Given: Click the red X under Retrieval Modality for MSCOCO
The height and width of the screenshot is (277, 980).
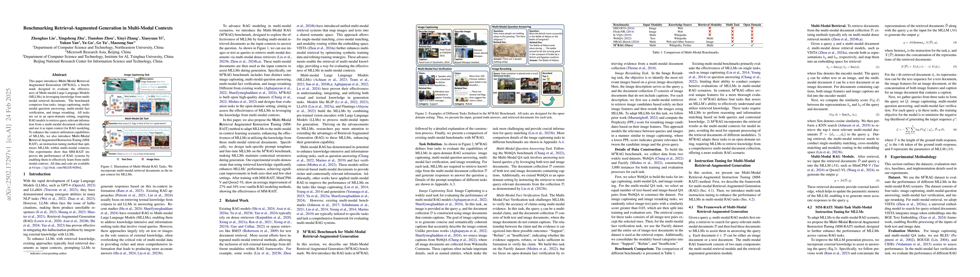Looking at the screenshot, I should point(710,28).
